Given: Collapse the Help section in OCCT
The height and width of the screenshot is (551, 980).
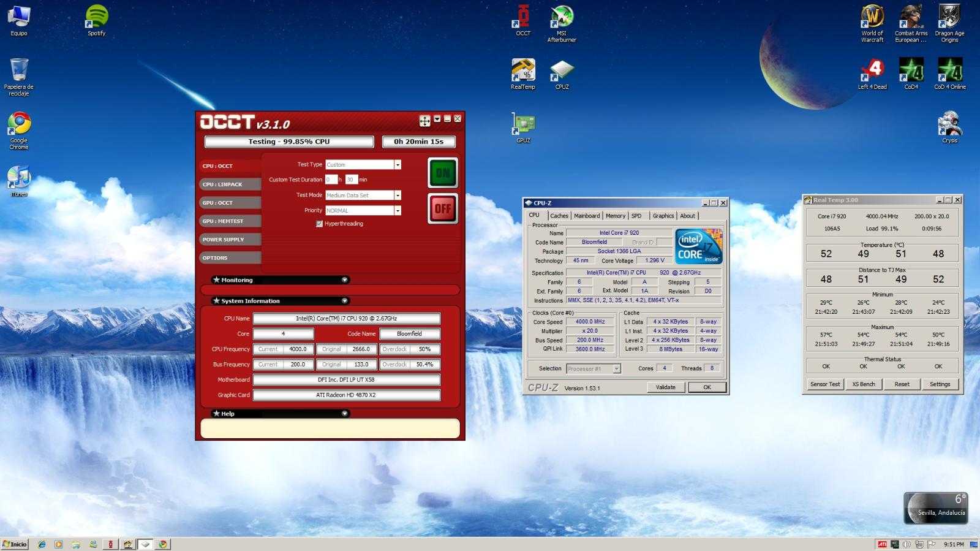Looking at the screenshot, I should (x=345, y=414).
